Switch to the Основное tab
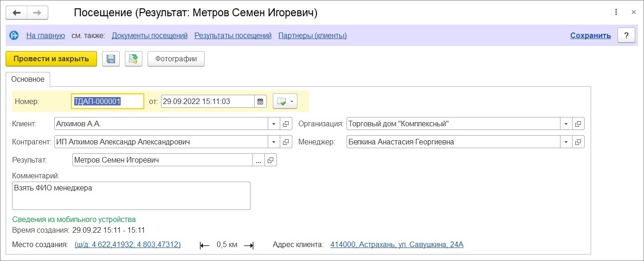Image resolution: width=644 pixels, height=261 pixels. pos(28,79)
